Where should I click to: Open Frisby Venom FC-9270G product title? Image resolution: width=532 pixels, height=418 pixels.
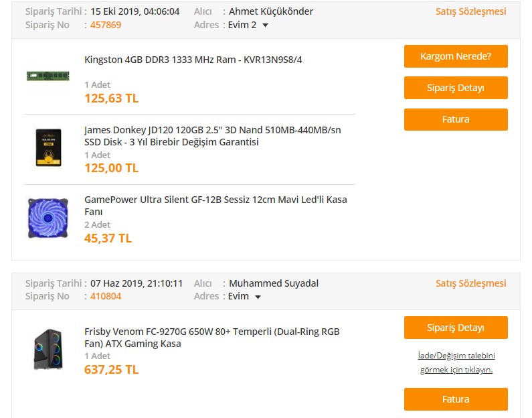pos(211,338)
